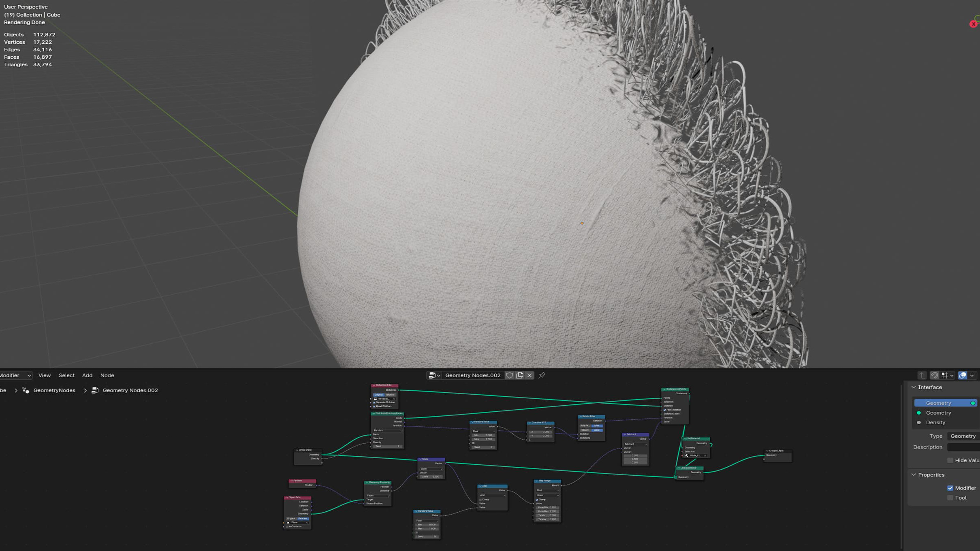Open the Add operation dropdown in Add node

pos(493,495)
